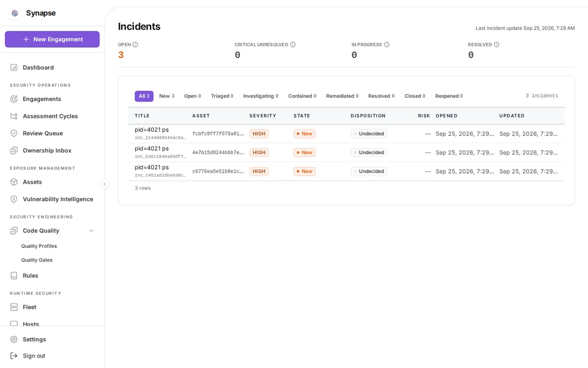Open incident inc_2144966543ac5a row title
The image size is (588, 368).
pos(152,130)
